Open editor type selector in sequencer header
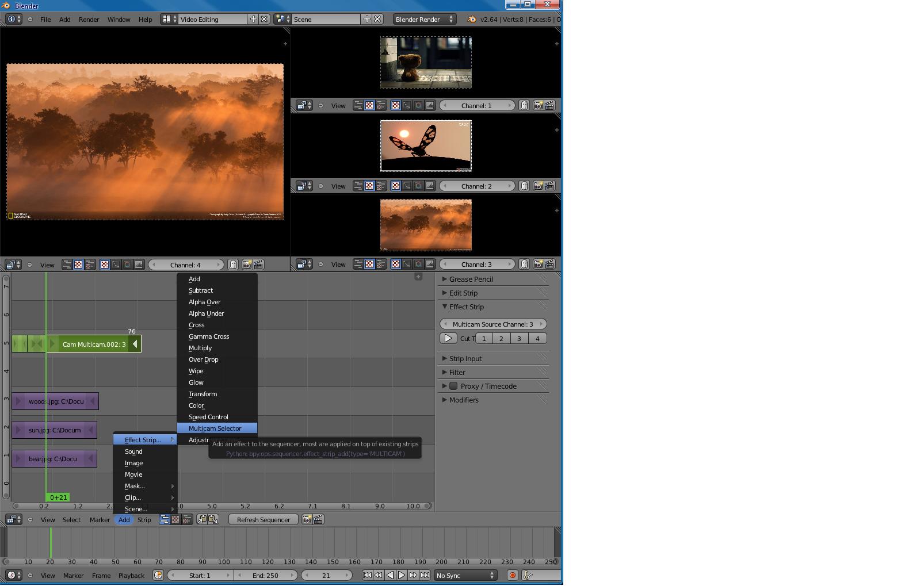Viewport: 924px width, 586px height. (14, 520)
